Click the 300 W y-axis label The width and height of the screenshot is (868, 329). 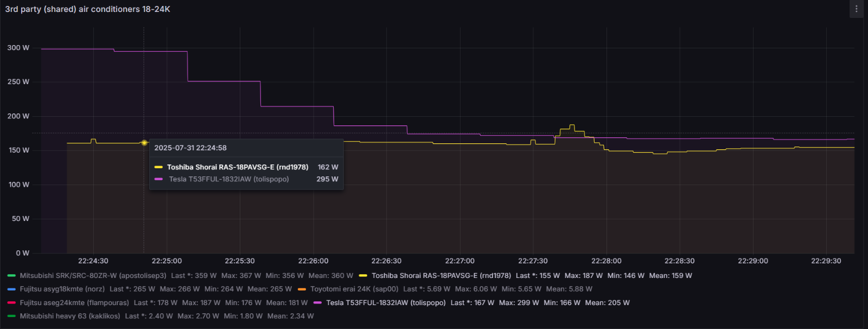tap(18, 48)
